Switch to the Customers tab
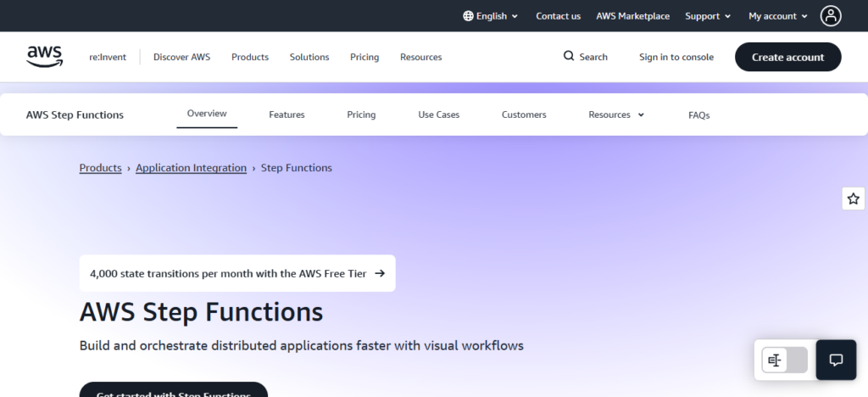Screen dimensions: 868x397 [524, 115]
